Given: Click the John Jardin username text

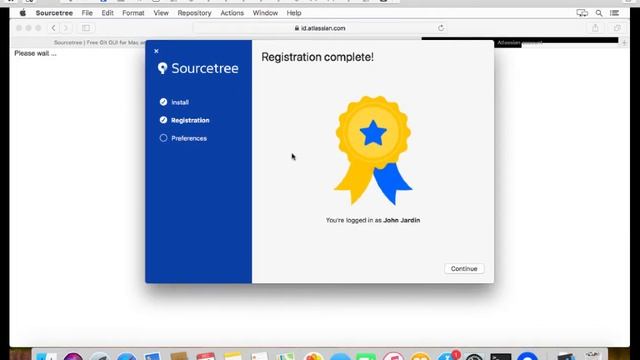Looking at the screenshot, I should (x=402, y=220).
